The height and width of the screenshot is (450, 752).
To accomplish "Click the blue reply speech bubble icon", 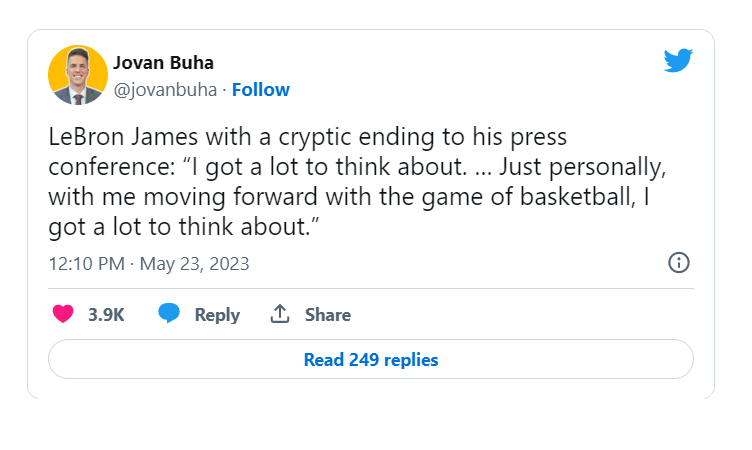I will tap(169, 313).
